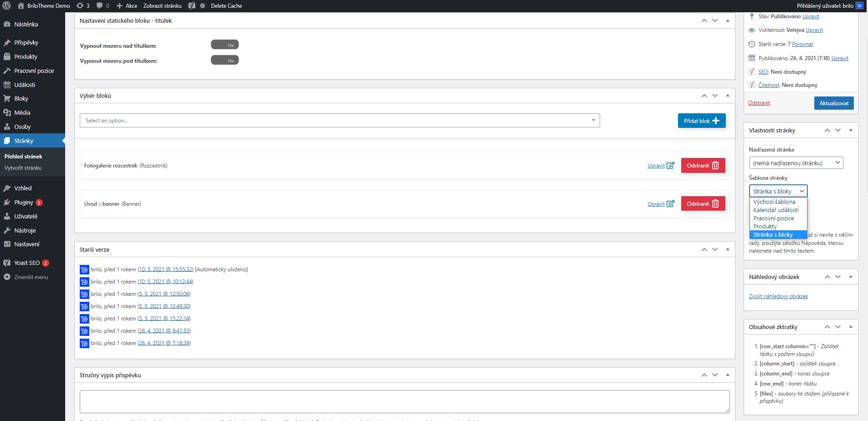Click the Zmenšit menu collapse icon
Screen dimensions: 868x421
point(7,277)
